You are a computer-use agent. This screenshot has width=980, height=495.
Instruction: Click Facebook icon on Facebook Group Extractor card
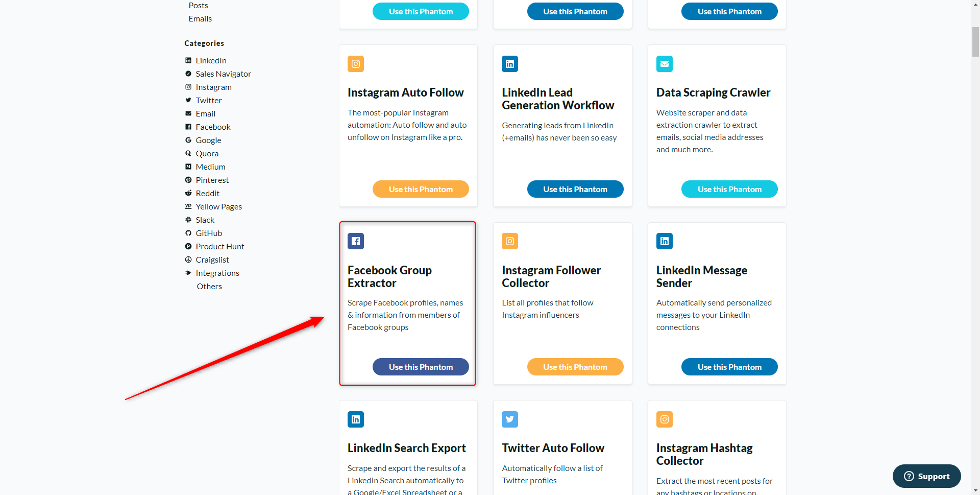356,241
